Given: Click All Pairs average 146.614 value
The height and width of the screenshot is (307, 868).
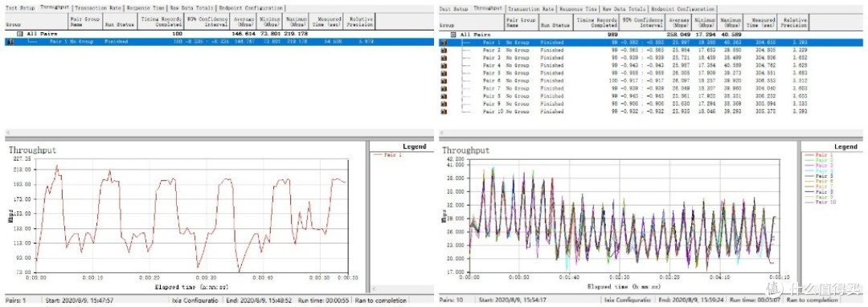Looking at the screenshot, I should [x=244, y=34].
